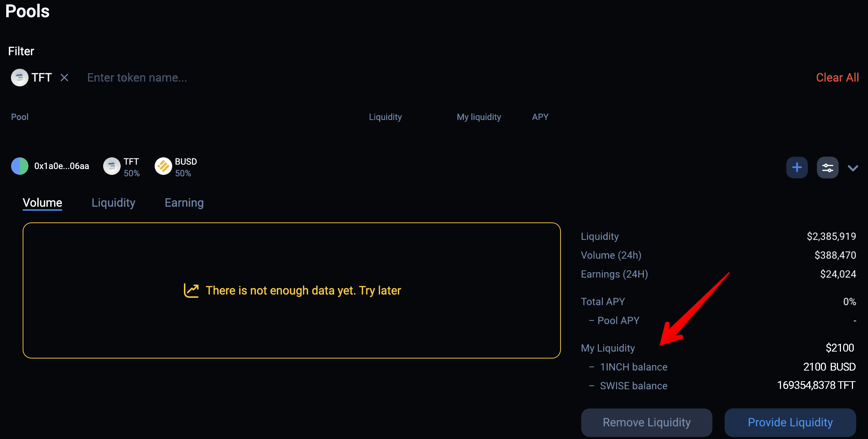Click the Clear All link

[837, 78]
